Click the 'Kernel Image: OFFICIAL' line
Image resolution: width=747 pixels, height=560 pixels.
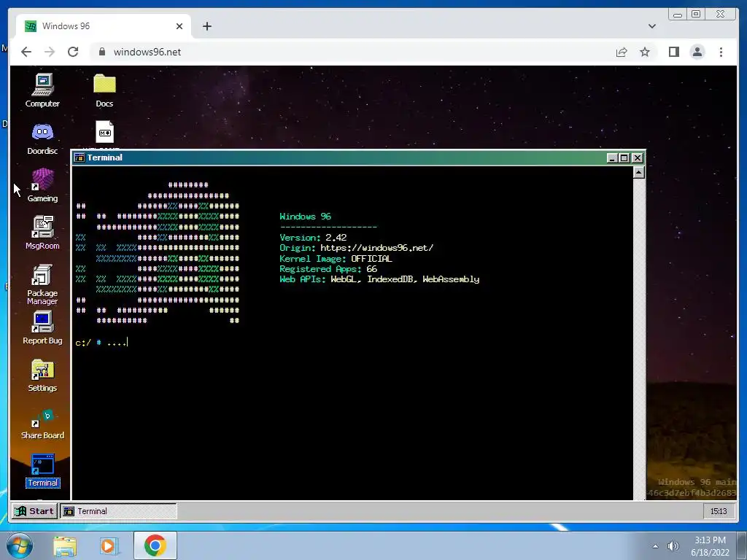pos(336,259)
